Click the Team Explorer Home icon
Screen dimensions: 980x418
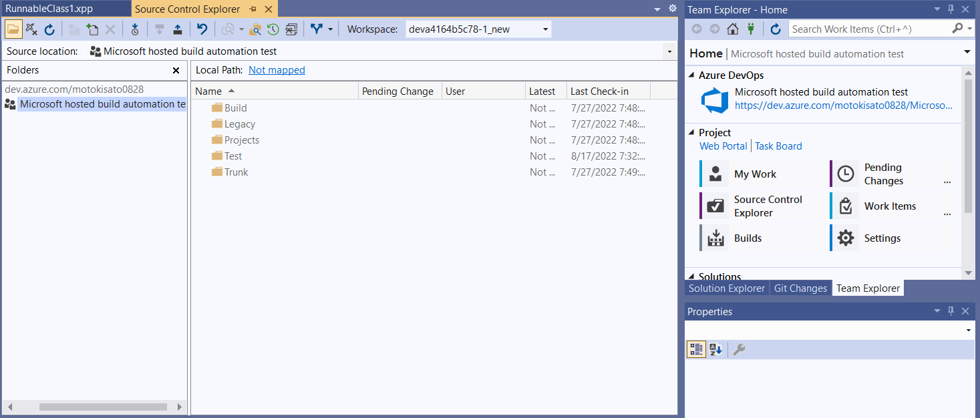click(x=733, y=29)
